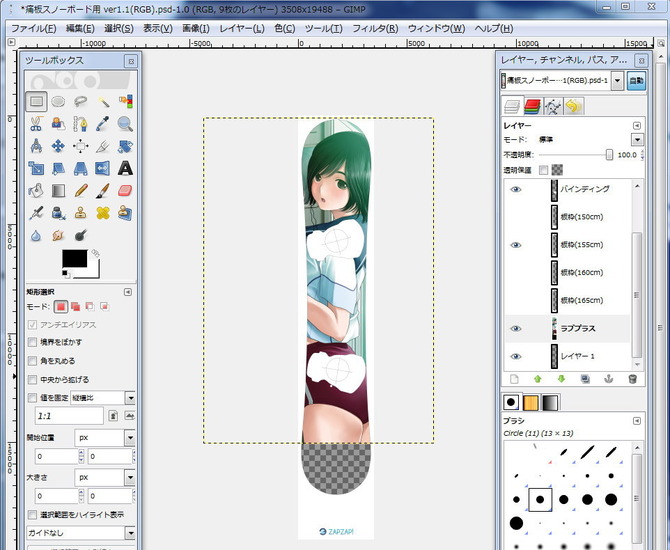Hide the 板枠(155cm) layer via eye icon
This screenshot has height=550, width=670.
(516, 245)
